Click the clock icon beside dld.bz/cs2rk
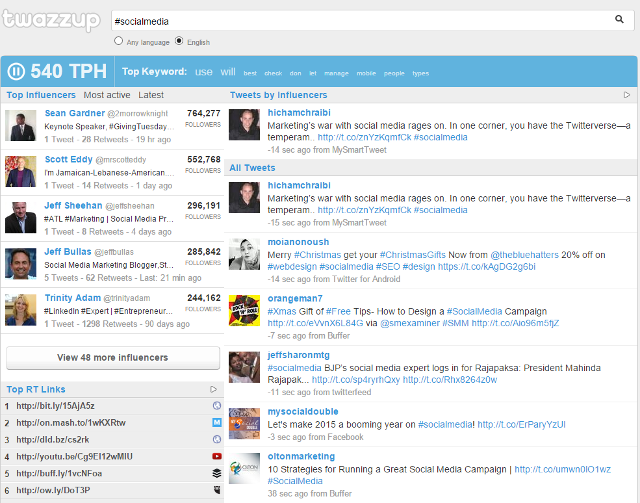Image resolution: width=640 pixels, height=503 pixels. pos(217,439)
